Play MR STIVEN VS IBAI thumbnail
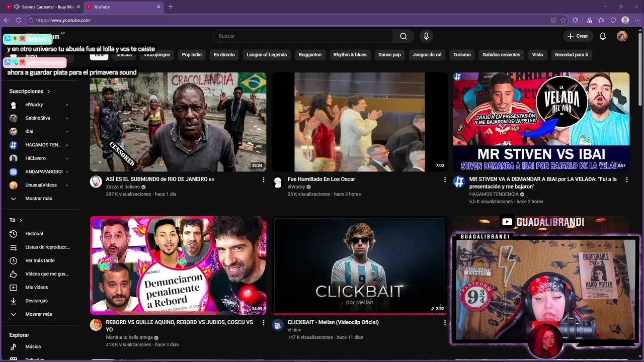This screenshot has height=362, width=644. pyautogui.click(x=541, y=122)
